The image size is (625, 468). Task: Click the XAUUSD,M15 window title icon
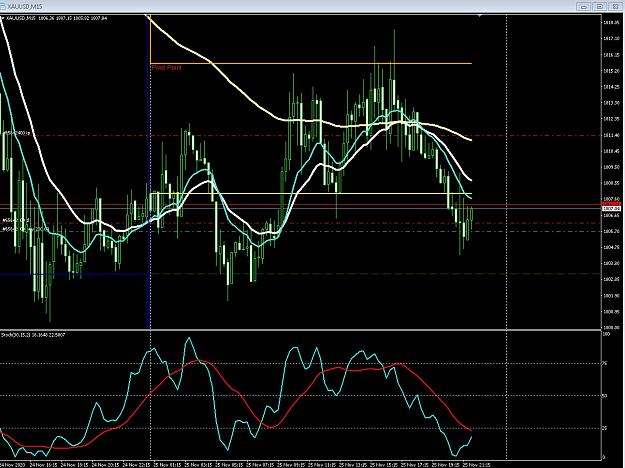click(3, 6)
